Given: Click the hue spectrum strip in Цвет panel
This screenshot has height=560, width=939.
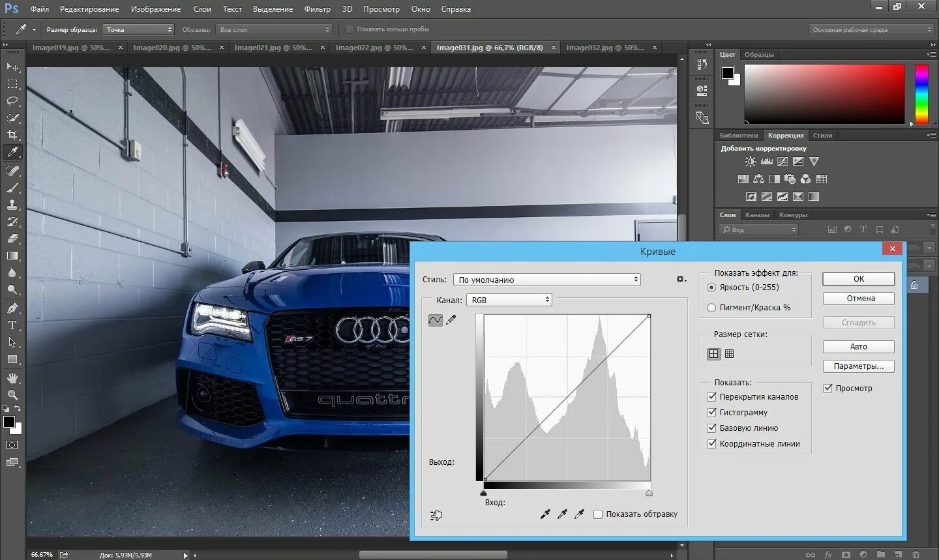Looking at the screenshot, I should click(921, 94).
